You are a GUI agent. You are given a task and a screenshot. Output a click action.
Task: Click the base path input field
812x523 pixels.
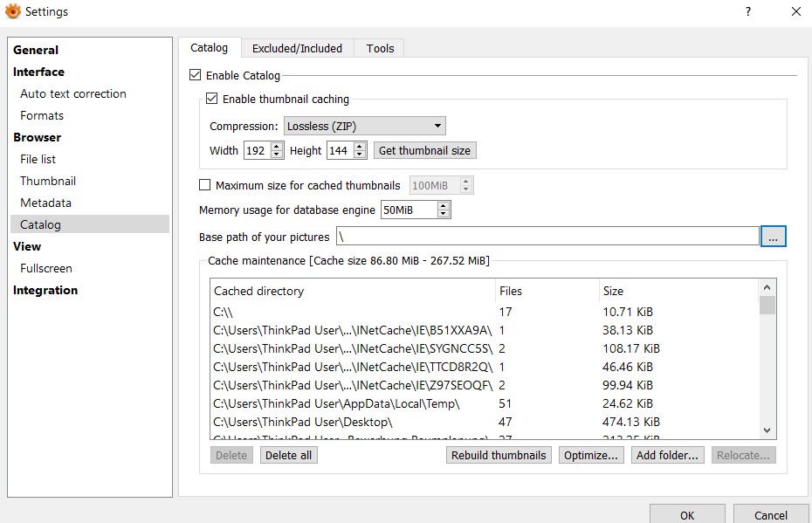[547, 237]
